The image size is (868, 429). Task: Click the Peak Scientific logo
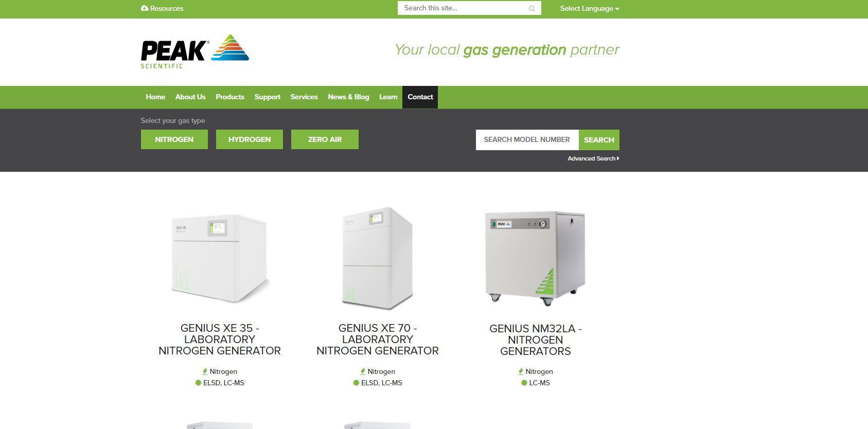coord(194,51)
